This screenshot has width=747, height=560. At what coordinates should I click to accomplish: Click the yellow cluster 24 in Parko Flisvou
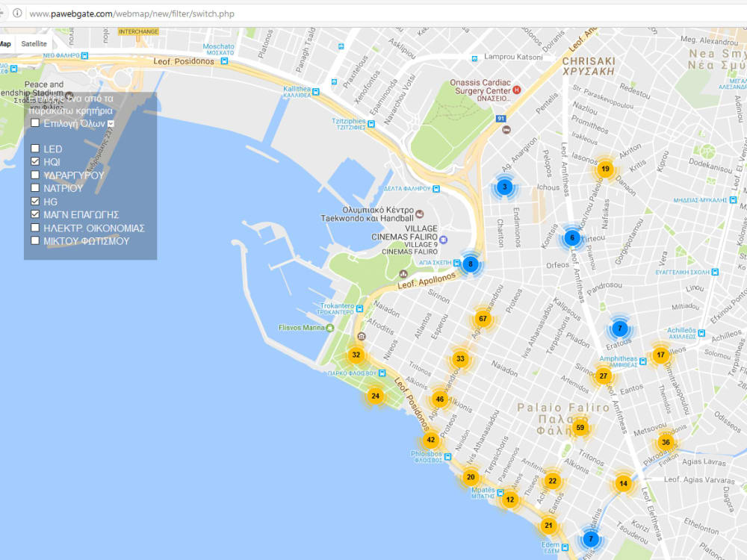point(374,396)
